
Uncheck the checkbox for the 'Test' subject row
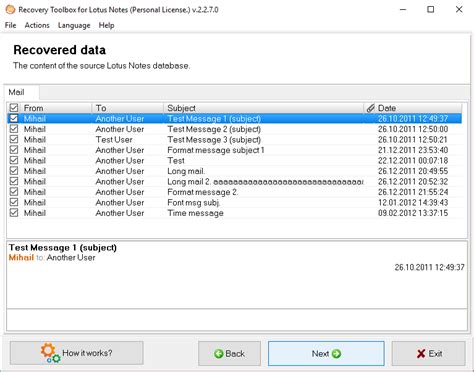click(x=14, y=160)
